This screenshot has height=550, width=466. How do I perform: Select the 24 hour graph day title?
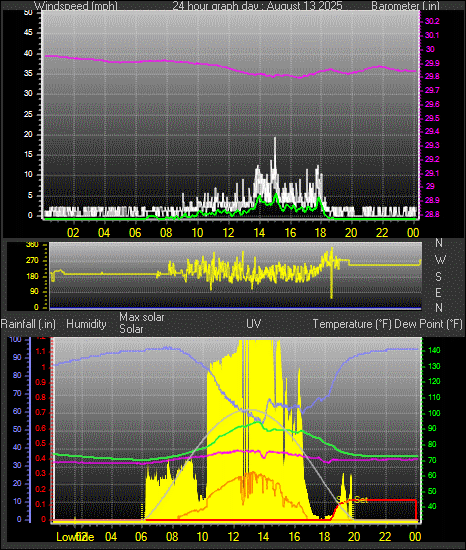pyautogui.click(x=258, y=6)
